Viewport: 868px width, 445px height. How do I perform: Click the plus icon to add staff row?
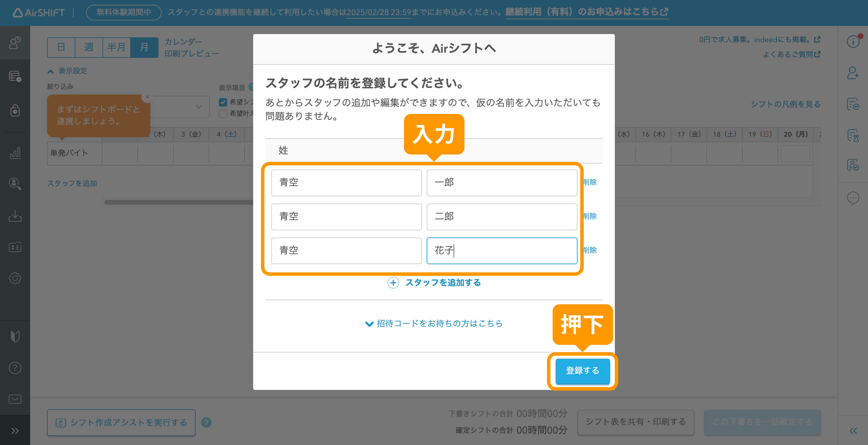click(x=393, y=283)
